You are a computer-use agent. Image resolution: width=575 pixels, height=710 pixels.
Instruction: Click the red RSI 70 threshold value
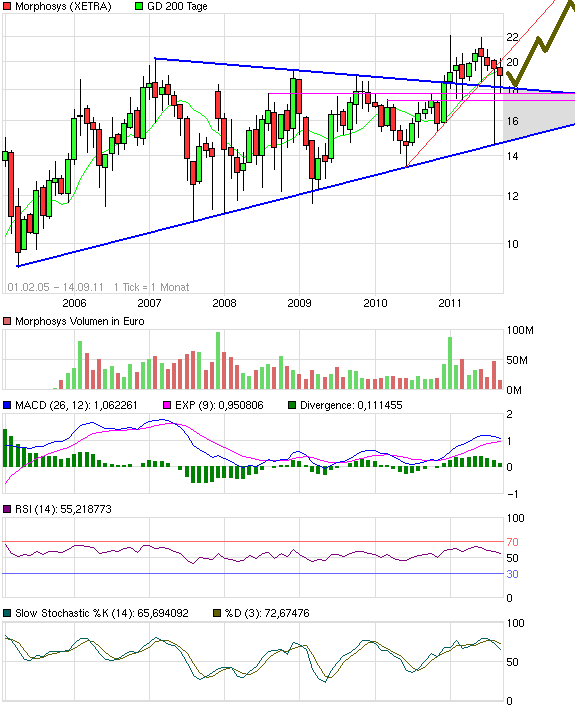point(512,542)
